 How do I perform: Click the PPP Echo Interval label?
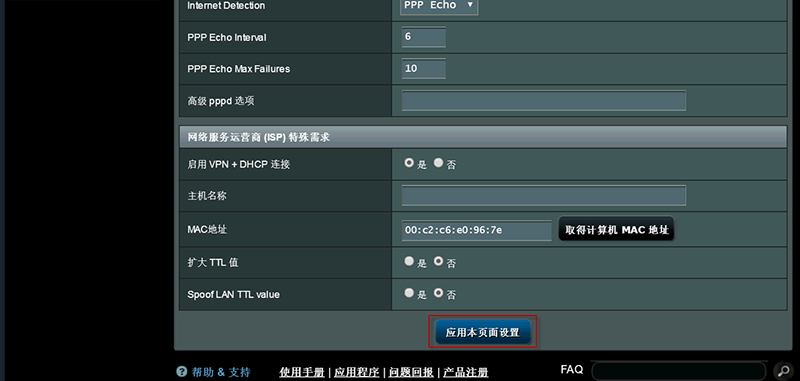pos(227,37)
